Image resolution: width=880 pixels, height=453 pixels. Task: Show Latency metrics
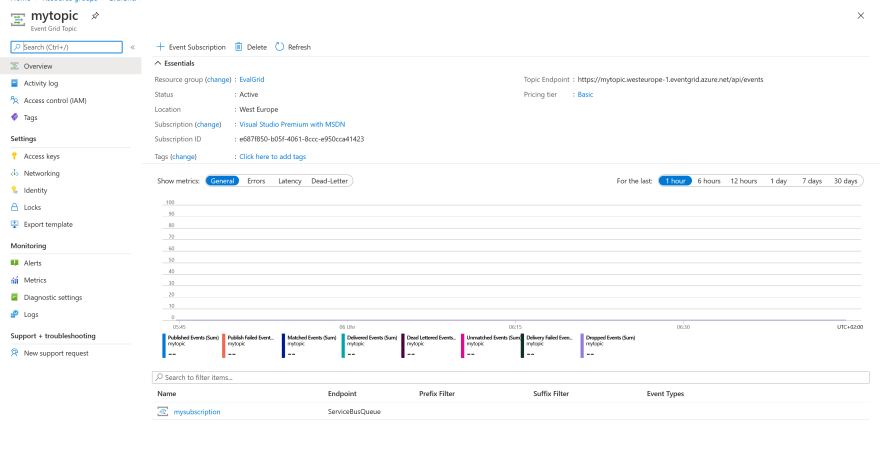click(x=290, y=181)
